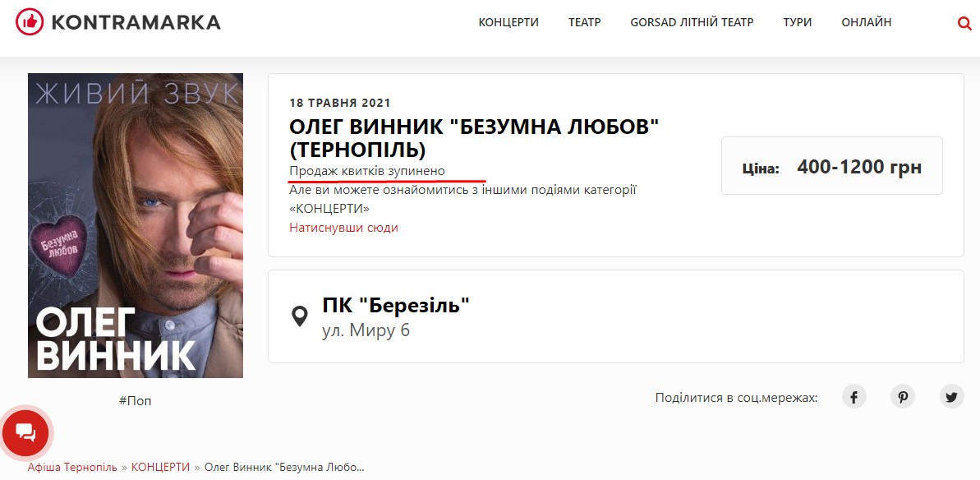Open the ТЕАТР menu item

click(x=584, y=22)
